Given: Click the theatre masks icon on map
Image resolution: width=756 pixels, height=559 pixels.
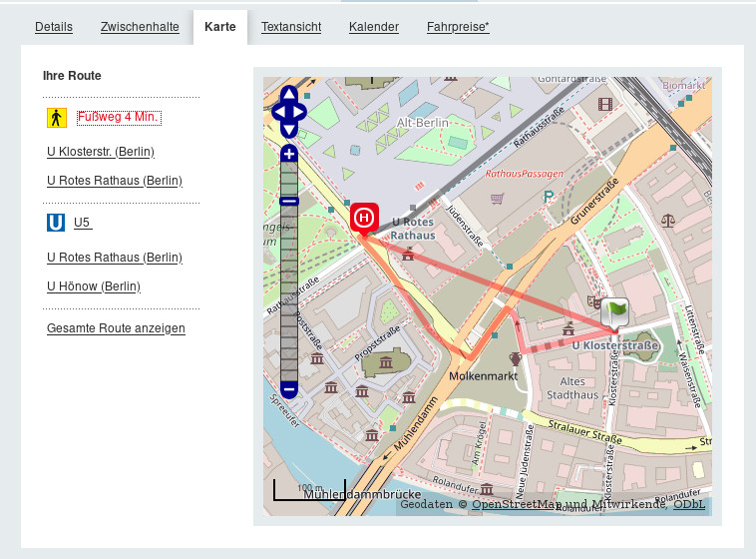Looking at the screenshot, I should coord(593,302).
